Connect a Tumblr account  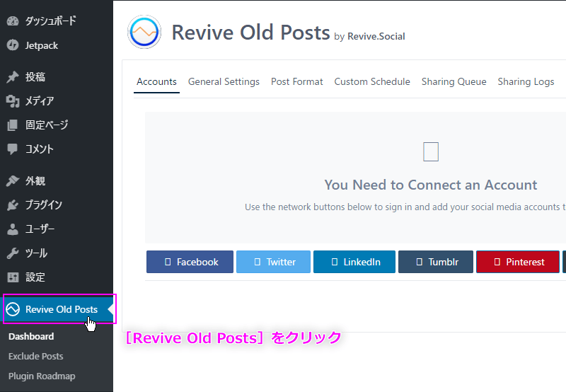click(436, 262)
